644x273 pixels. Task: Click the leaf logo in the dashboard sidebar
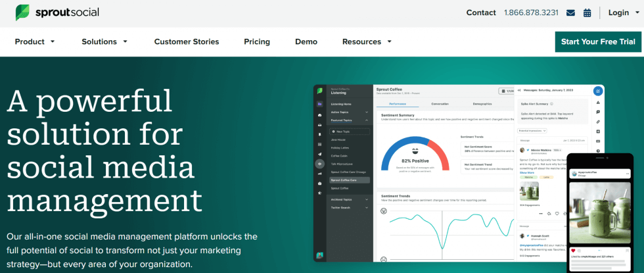point(319,91)
